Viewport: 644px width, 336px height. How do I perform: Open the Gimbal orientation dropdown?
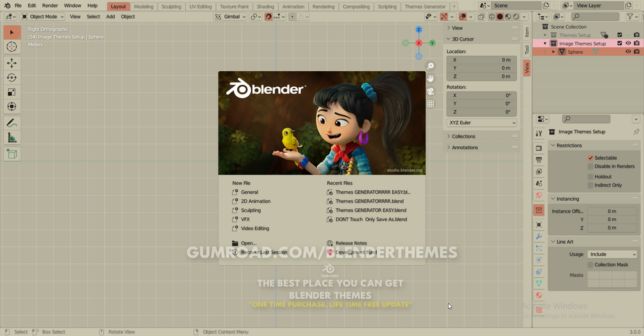point(230,17)
